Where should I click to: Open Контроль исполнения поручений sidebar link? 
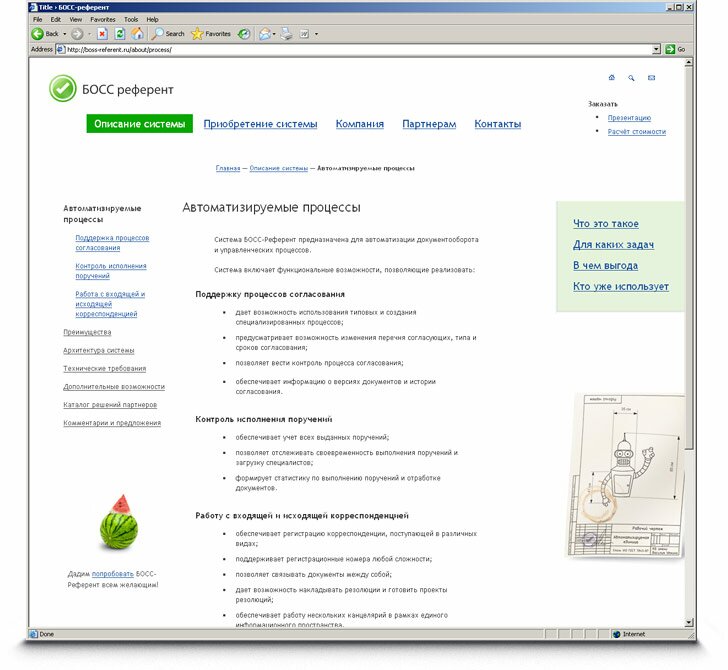pos(111,271)
